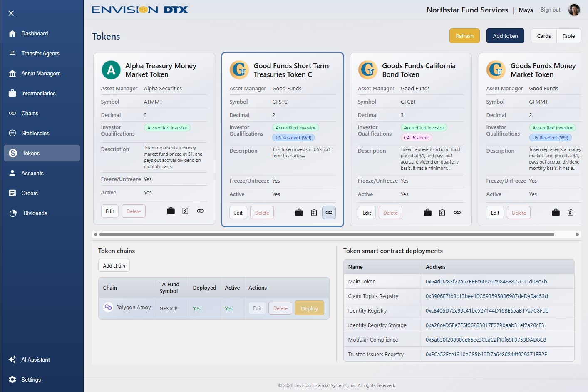Screen dimensions: 588x392
Task: Switch to Cards view
Action: [544, 36]
